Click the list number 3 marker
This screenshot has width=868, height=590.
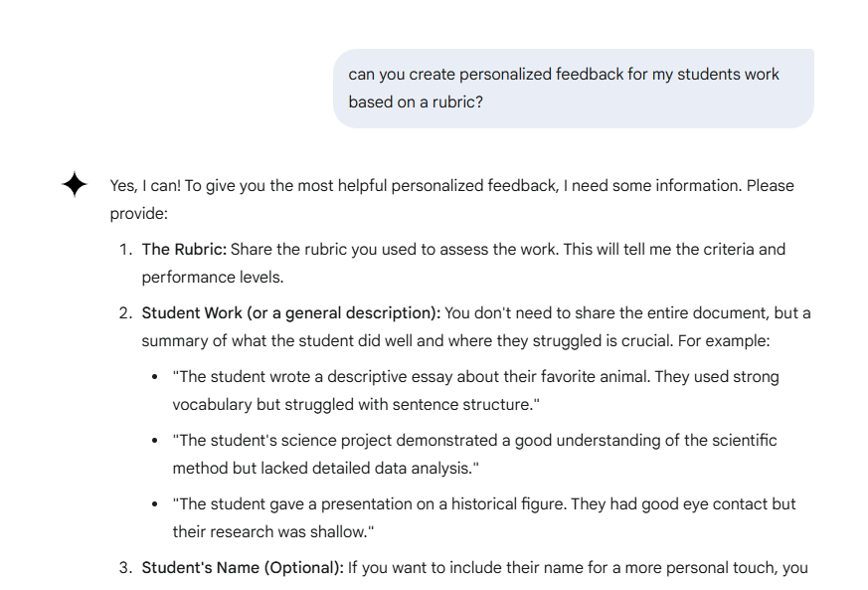(125, 568)
